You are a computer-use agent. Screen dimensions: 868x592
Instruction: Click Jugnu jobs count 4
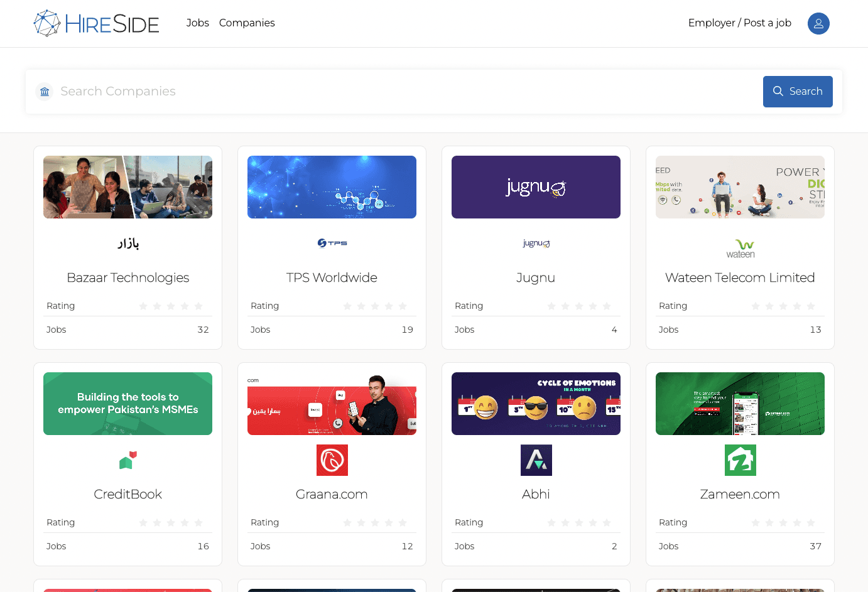pyautogui.click(x=614, y=330)
